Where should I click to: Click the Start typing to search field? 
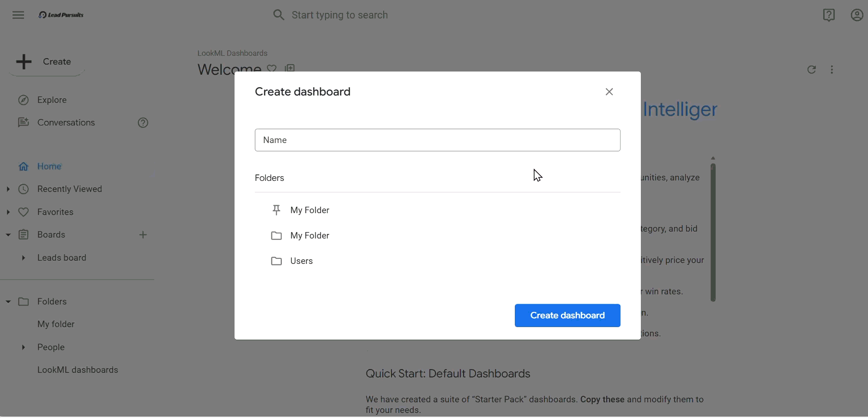340,15
